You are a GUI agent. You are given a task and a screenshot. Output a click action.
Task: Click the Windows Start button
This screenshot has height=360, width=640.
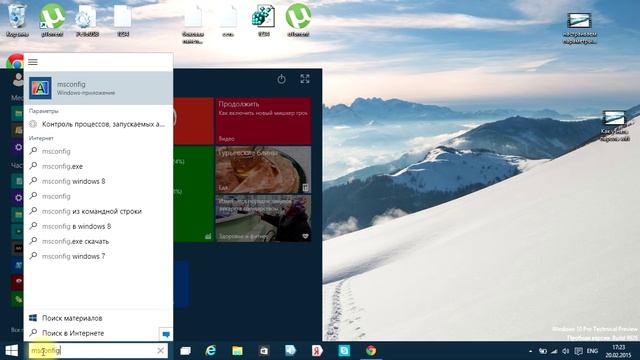11,351
